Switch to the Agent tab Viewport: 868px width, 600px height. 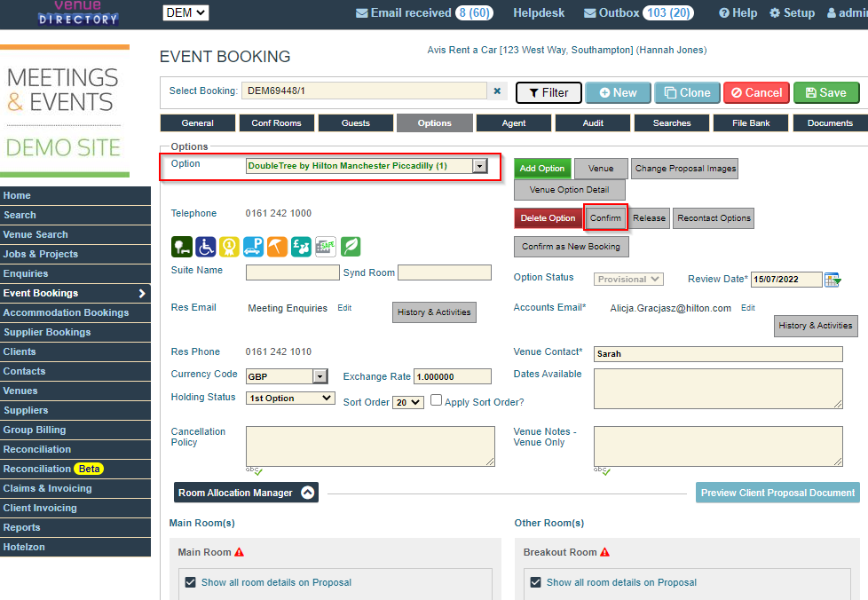click(x=514, y=122)
